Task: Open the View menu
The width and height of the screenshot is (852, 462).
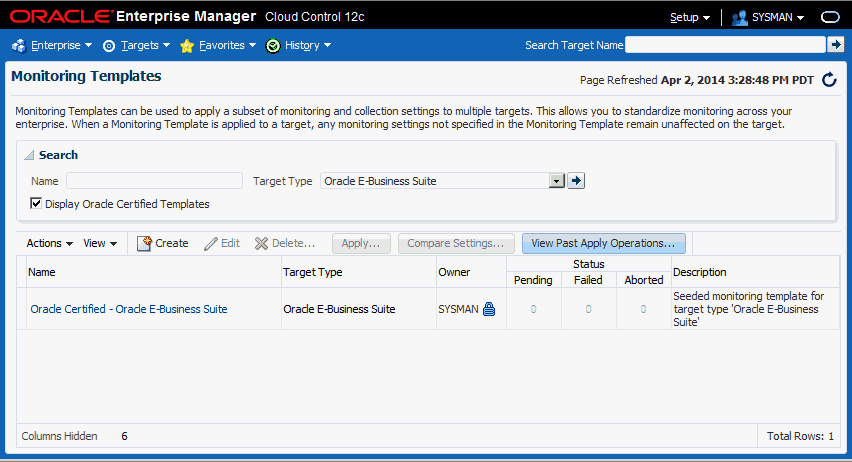Action: [100, 244]
